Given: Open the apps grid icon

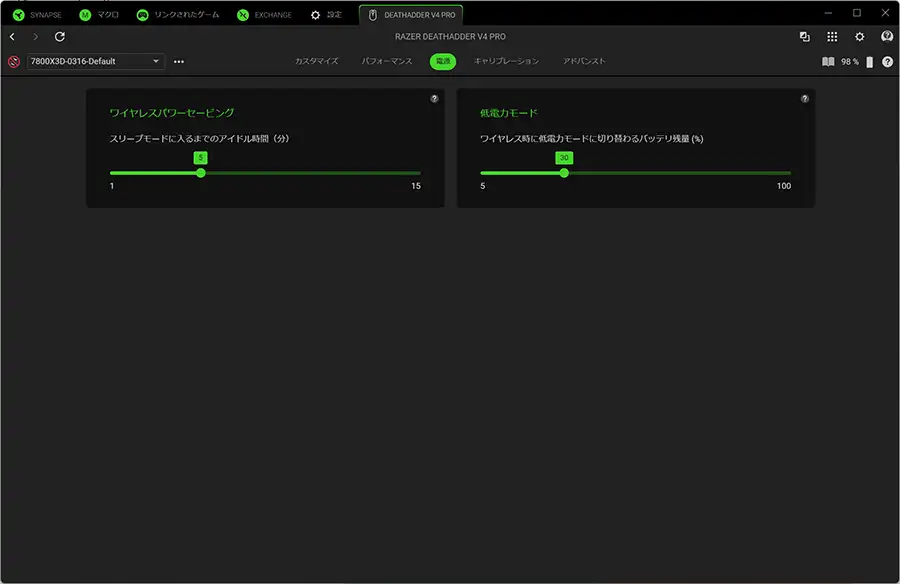Looking at the screenshot, I should click(832, 37).
